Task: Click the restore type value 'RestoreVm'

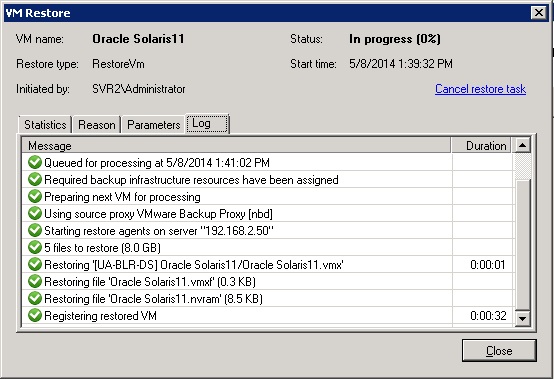Action: 118,64
